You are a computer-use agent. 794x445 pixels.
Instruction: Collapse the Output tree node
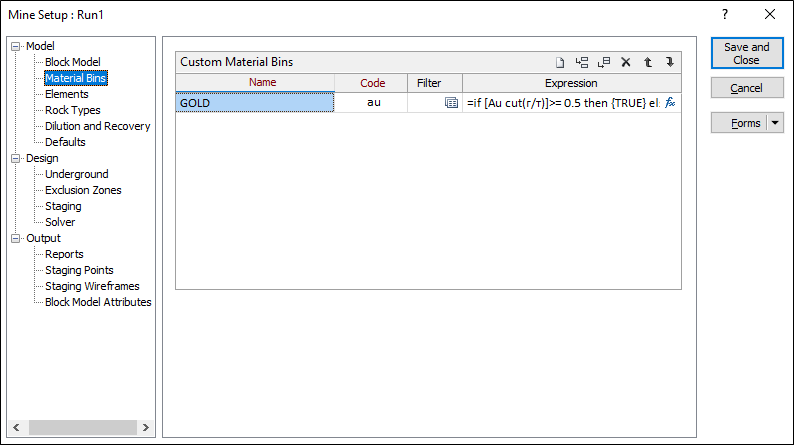pyautogui.click(x=16, y=238)
